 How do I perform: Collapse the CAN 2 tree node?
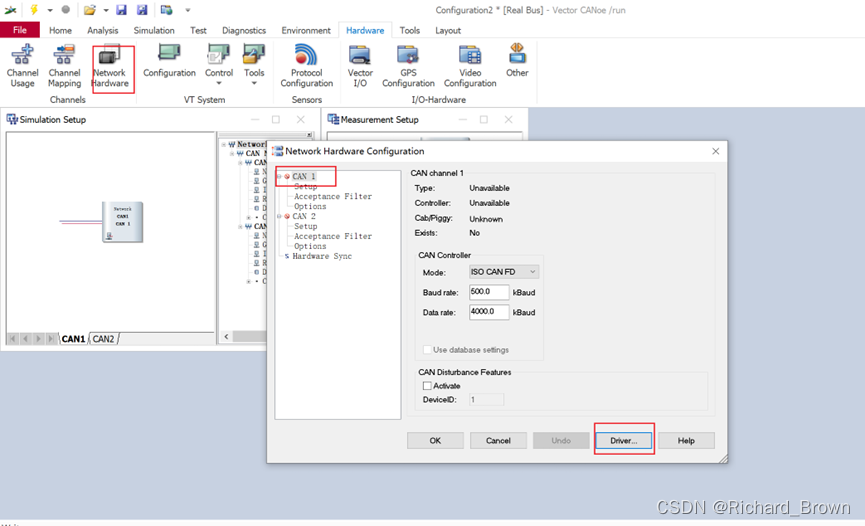(x=279, y=216)
